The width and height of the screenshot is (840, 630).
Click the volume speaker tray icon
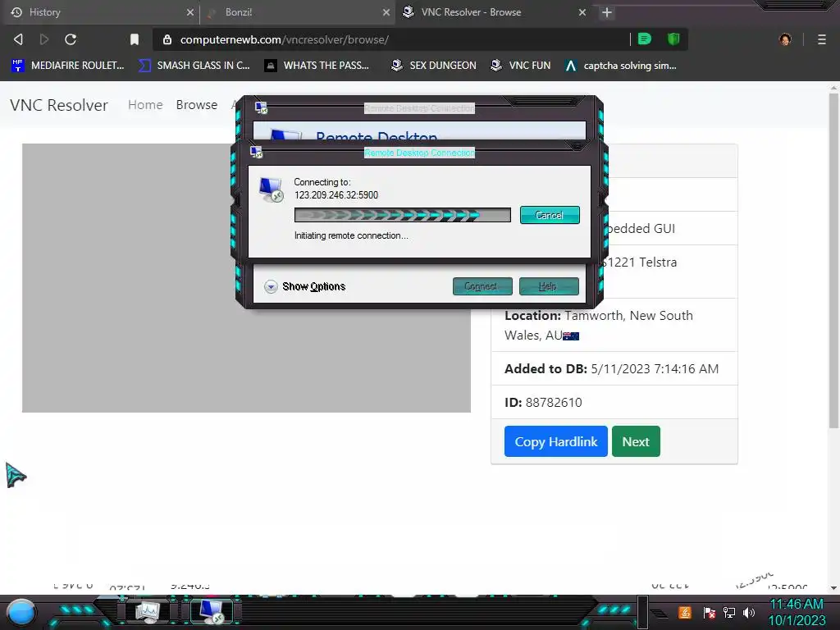pos(749,612)
